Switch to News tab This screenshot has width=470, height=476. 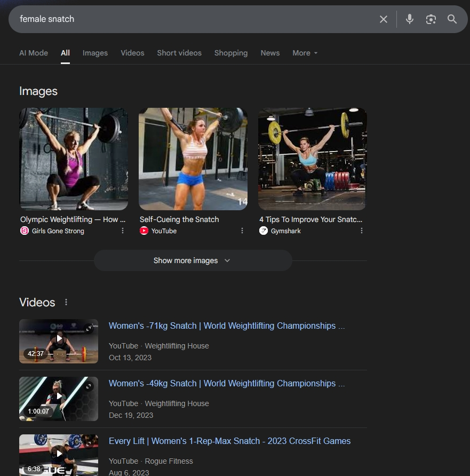tap(270, 53)
